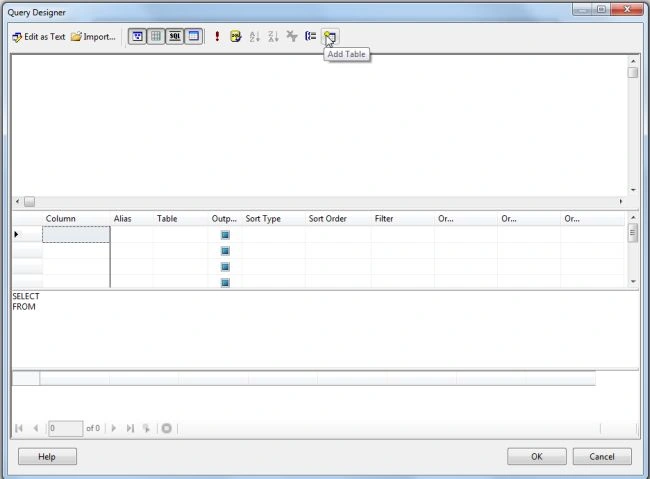Toggle the Show Result pane icon
The image size is (650, 479).
pos(193,36)
